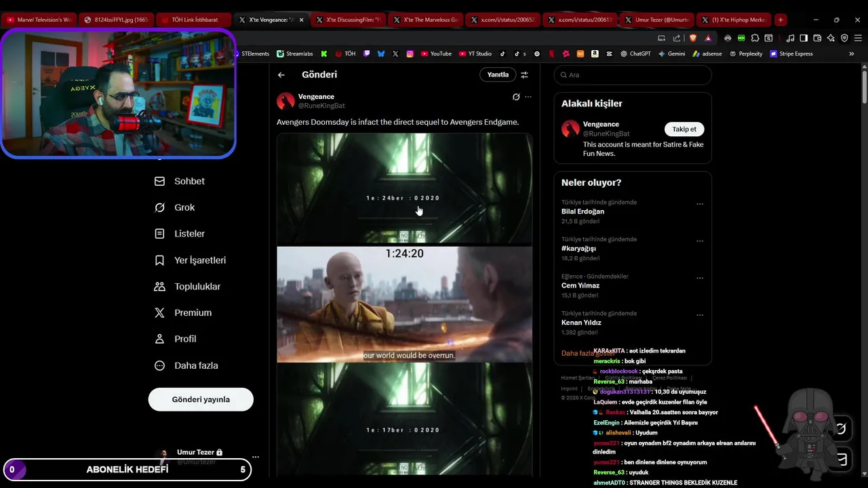Open the Instagram bookmark icon
Screen dimensions: 868x488
point(410,54)
